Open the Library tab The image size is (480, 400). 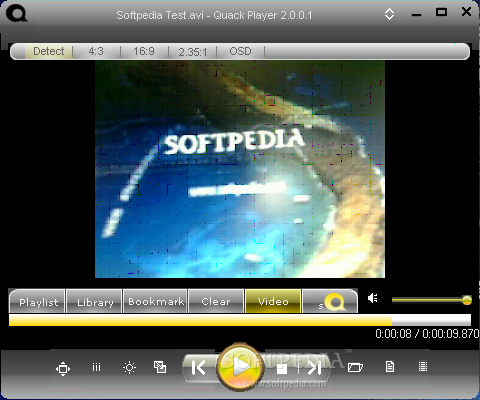(x=94, y=302)
